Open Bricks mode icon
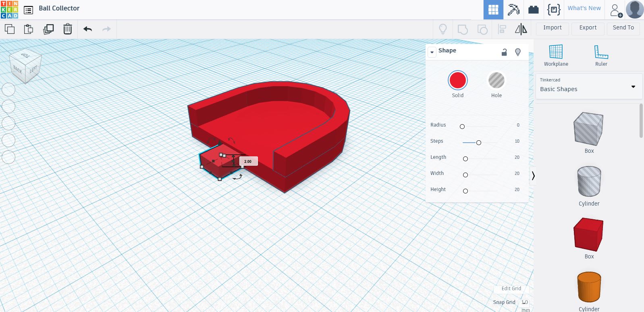 534,10
